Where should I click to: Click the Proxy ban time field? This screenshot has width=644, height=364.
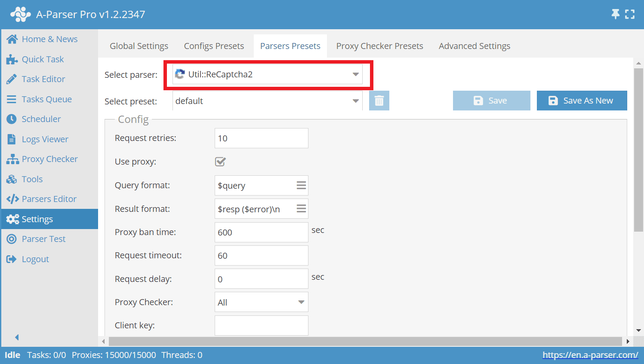point(261,232)
